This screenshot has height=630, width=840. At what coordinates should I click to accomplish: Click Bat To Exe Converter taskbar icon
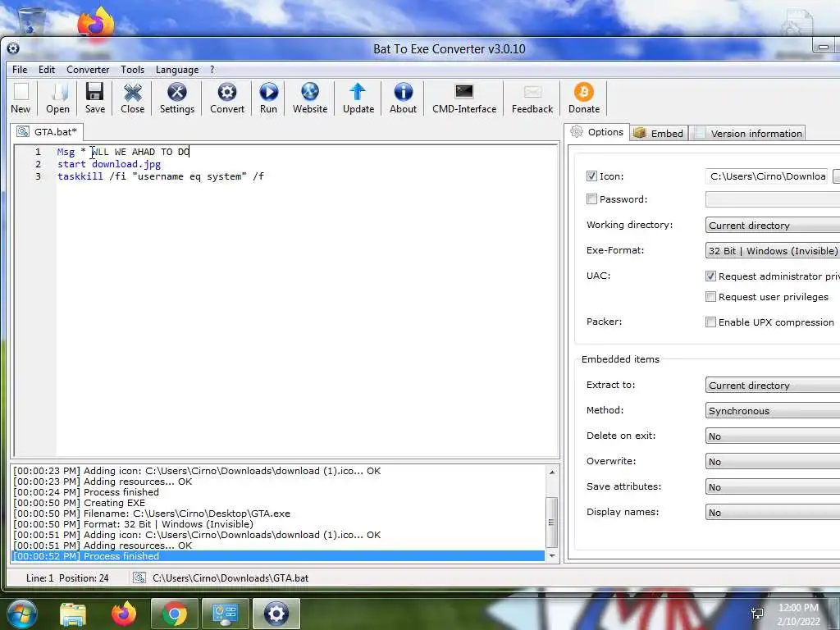(x=276, y=614)
